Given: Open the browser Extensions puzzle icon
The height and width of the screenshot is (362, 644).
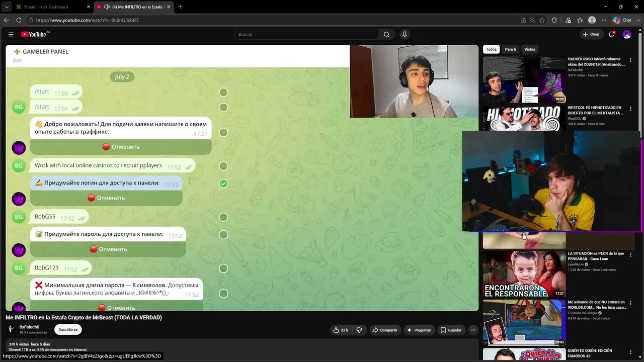Looking at the screenshot, I should [x=554, y=20].
